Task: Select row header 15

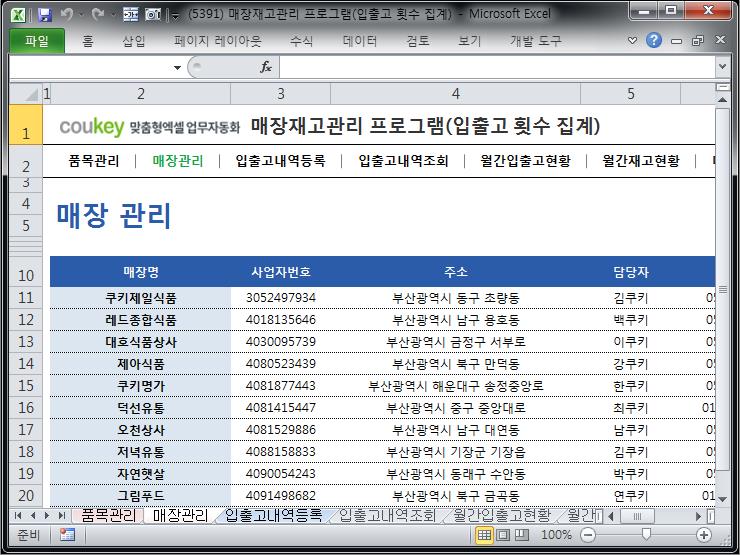Action: [x=26, y=386]
